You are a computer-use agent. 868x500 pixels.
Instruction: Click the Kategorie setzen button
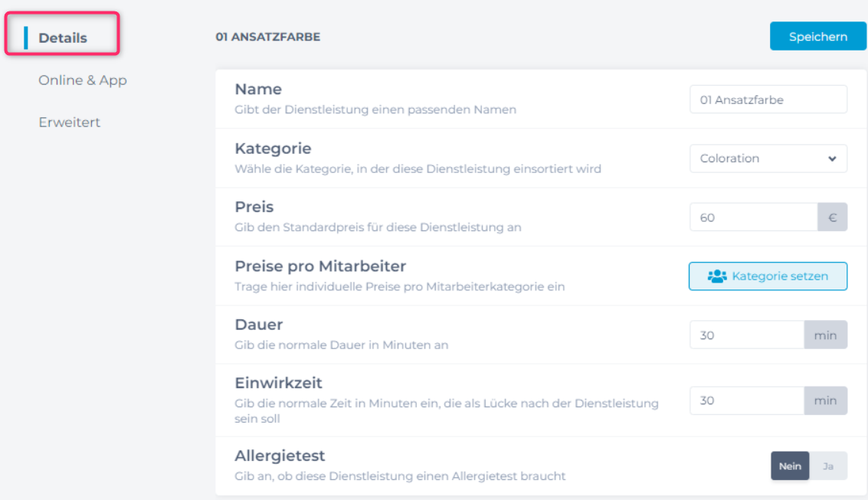[x=768, y=276]
